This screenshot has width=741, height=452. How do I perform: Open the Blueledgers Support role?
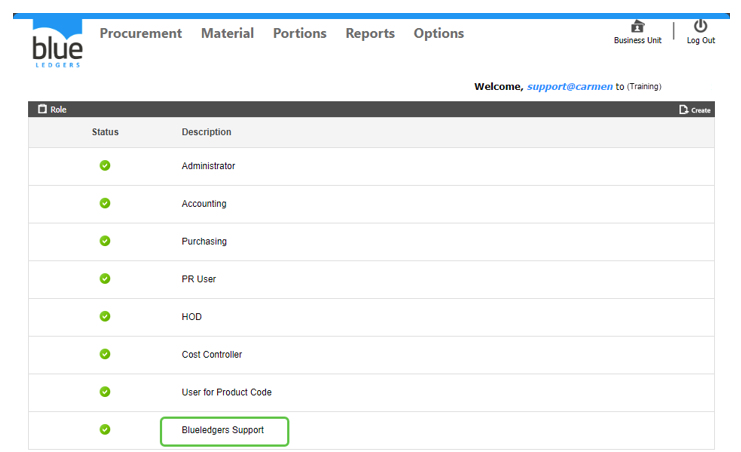point(223,430)
